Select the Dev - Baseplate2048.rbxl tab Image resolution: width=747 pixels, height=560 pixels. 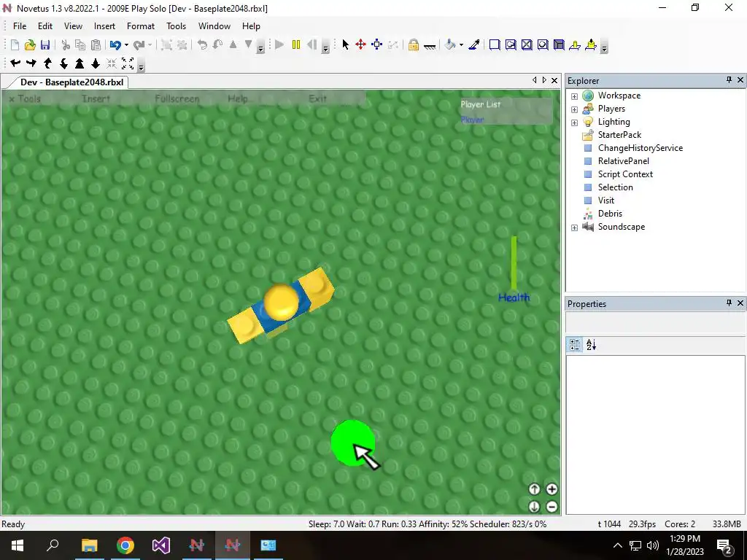pyautogui.click(x=71, y=82)
